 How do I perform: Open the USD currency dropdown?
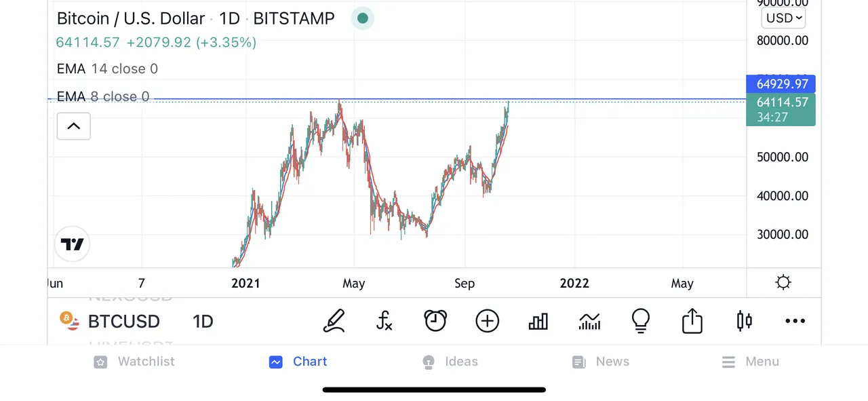click(783, 18)
